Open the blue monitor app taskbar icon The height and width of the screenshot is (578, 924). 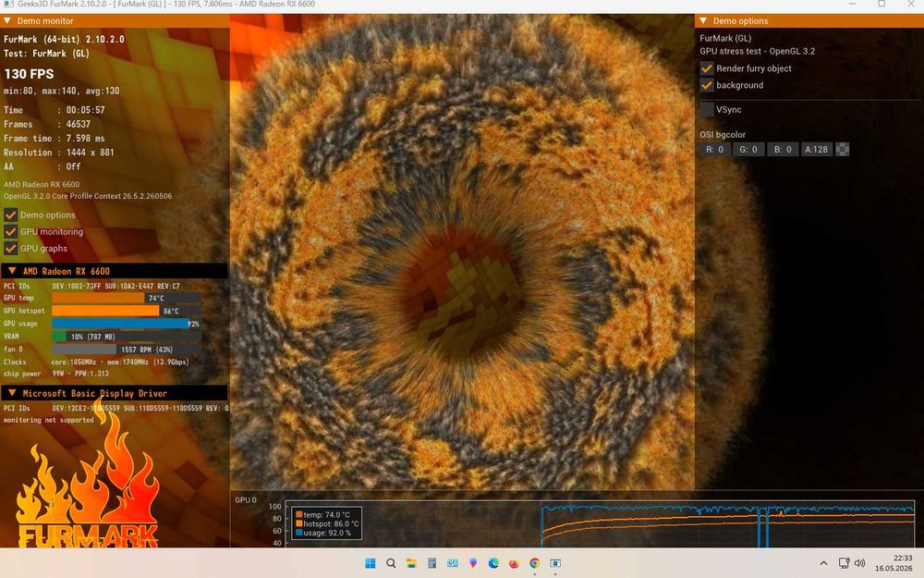click(453, 563)
